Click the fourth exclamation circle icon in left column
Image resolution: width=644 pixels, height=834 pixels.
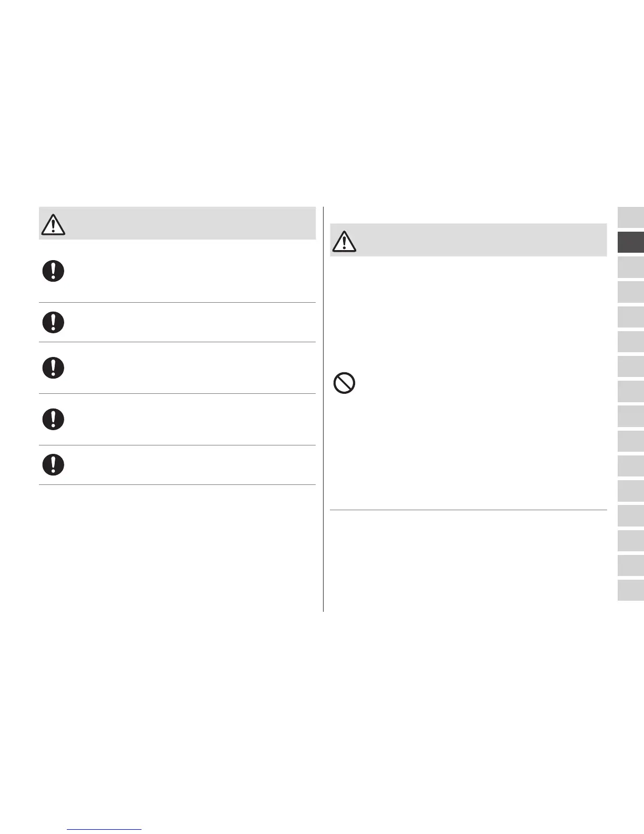point(53,419)
